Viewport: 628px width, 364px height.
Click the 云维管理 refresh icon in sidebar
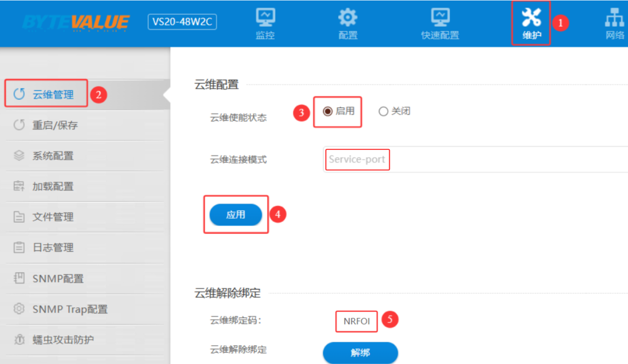19,95
